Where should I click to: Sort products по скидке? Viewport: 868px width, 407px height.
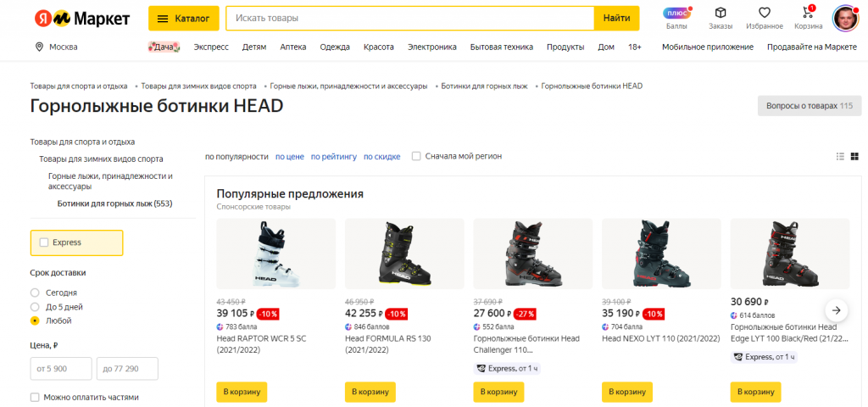pyautogui.click(x=382, y=157)
